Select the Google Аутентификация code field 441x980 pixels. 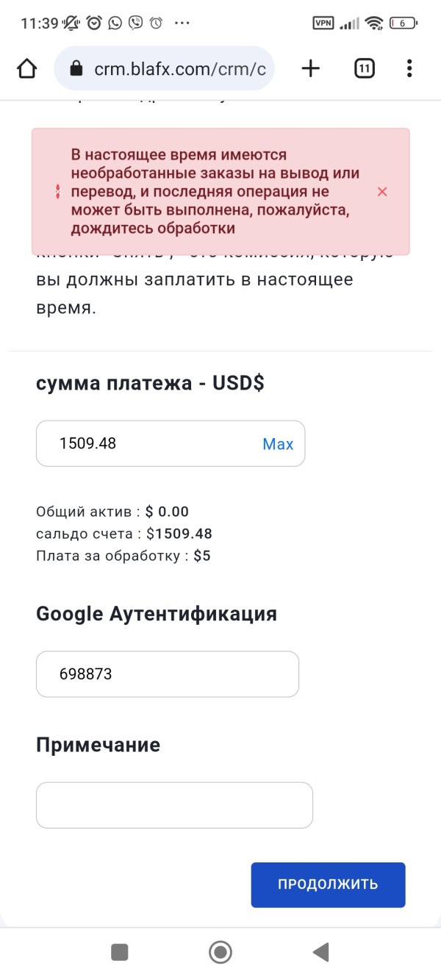[168, 673]
